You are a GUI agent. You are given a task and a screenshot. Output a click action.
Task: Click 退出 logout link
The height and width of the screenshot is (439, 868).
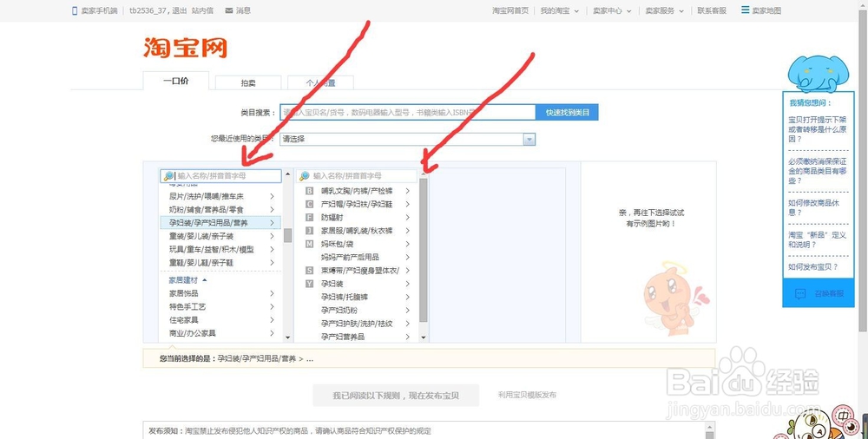point(180,10)
